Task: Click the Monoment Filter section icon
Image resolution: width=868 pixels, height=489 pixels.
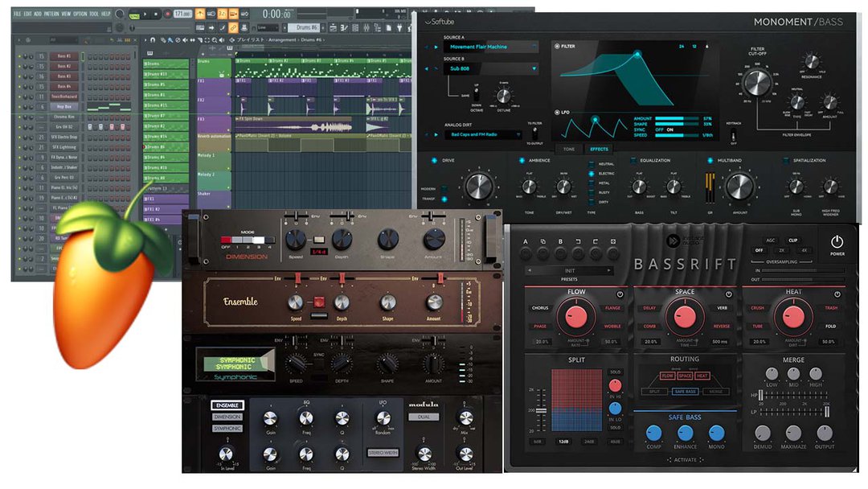Action: tap(556, 47)
